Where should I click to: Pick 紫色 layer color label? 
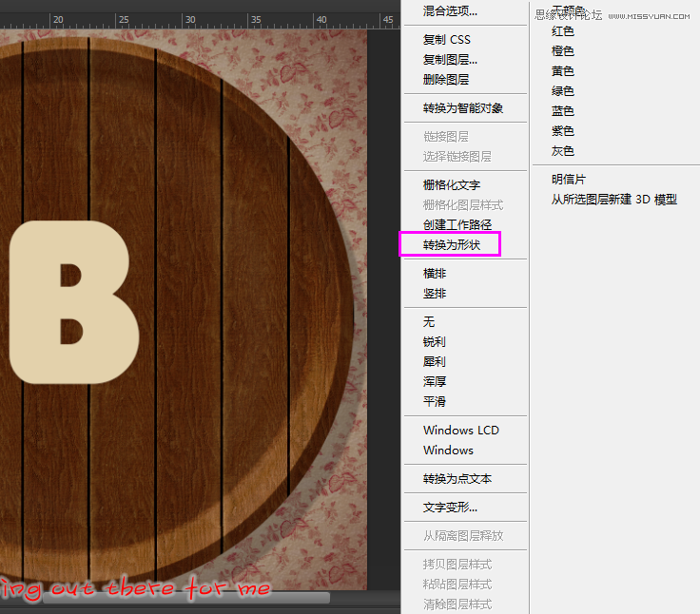[562, 131]
